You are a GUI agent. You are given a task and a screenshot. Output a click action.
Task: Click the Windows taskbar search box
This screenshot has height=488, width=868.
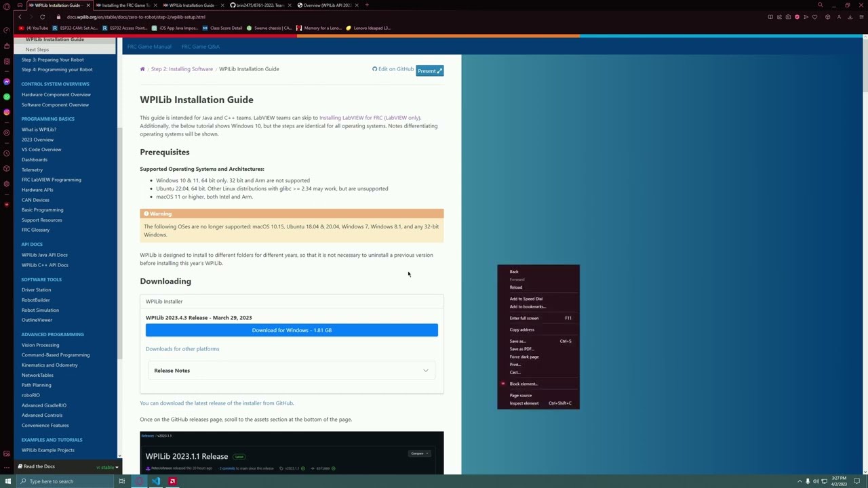pyautogui.click(x=64, y=481)
